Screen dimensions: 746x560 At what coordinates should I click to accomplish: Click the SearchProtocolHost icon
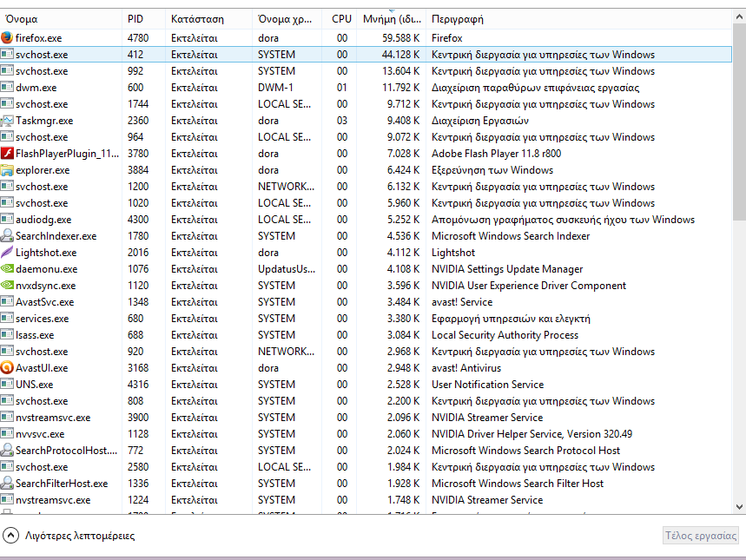point(7,450)
